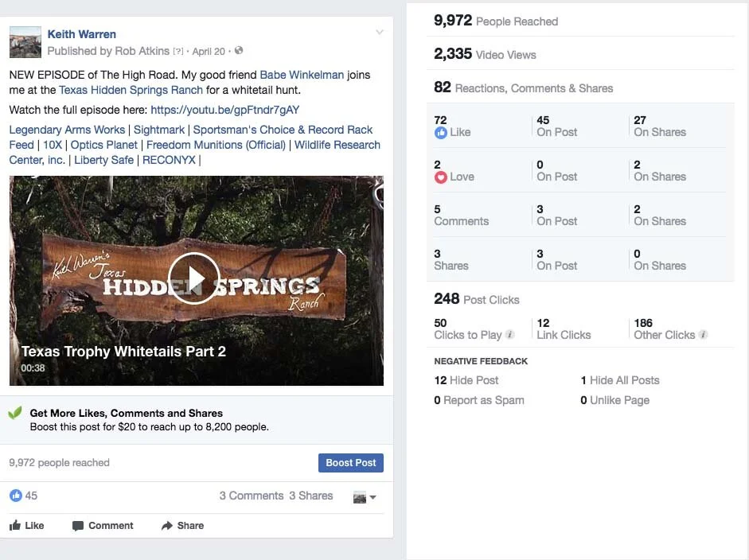
Task: Open Liberty Safe page link
Action: point(103,161)
